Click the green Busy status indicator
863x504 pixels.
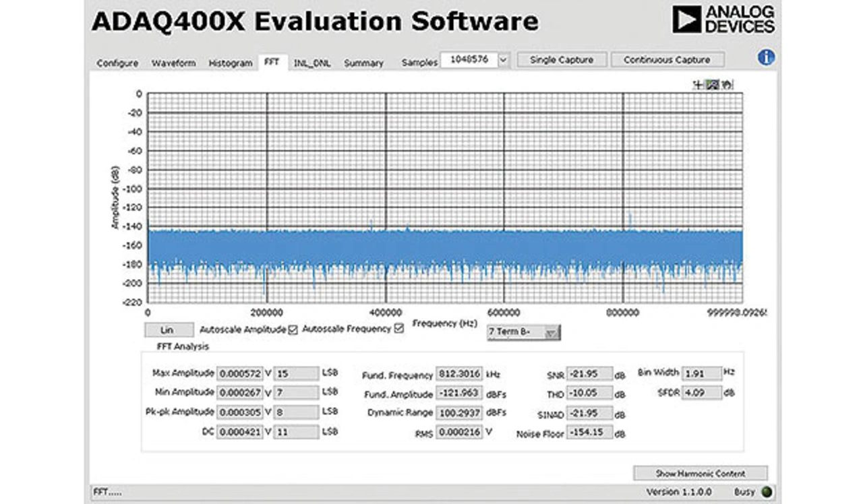(767, 492)
